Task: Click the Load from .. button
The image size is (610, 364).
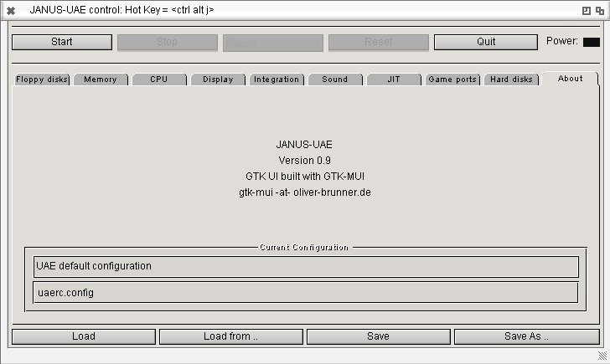Action: click(x=231, y=336)
